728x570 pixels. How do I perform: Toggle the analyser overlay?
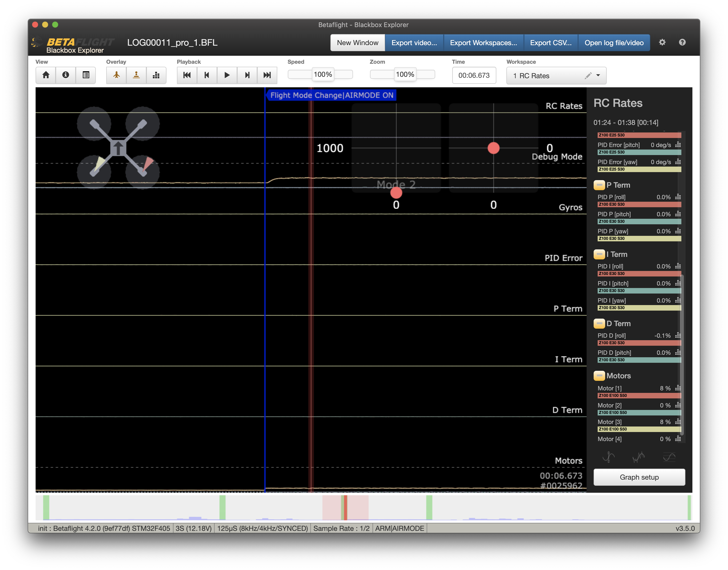tap(156, 75)
